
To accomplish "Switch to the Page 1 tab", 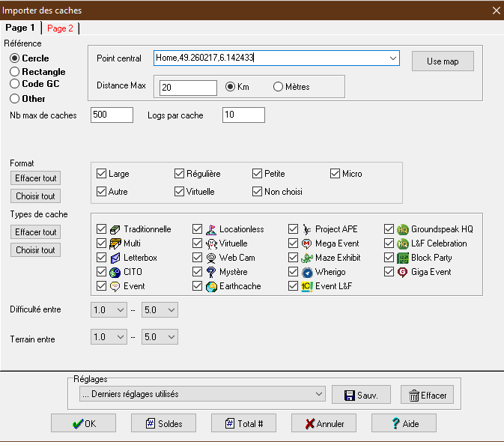I will click(x=20, y=28).
